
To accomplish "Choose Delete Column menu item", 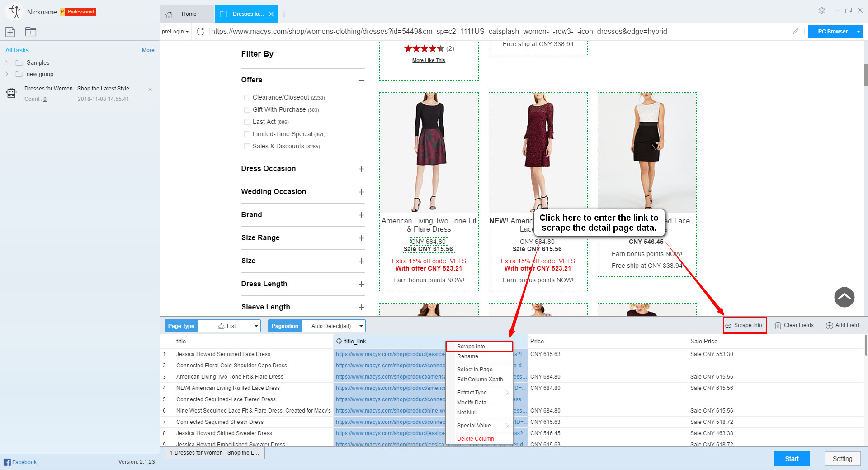I will pos(479,439).
